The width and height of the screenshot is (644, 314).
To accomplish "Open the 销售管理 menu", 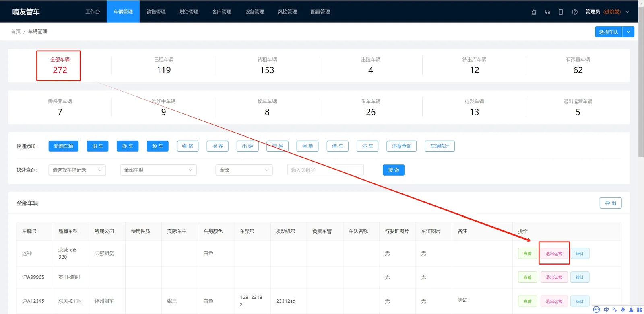I will (x=156, y=12).
